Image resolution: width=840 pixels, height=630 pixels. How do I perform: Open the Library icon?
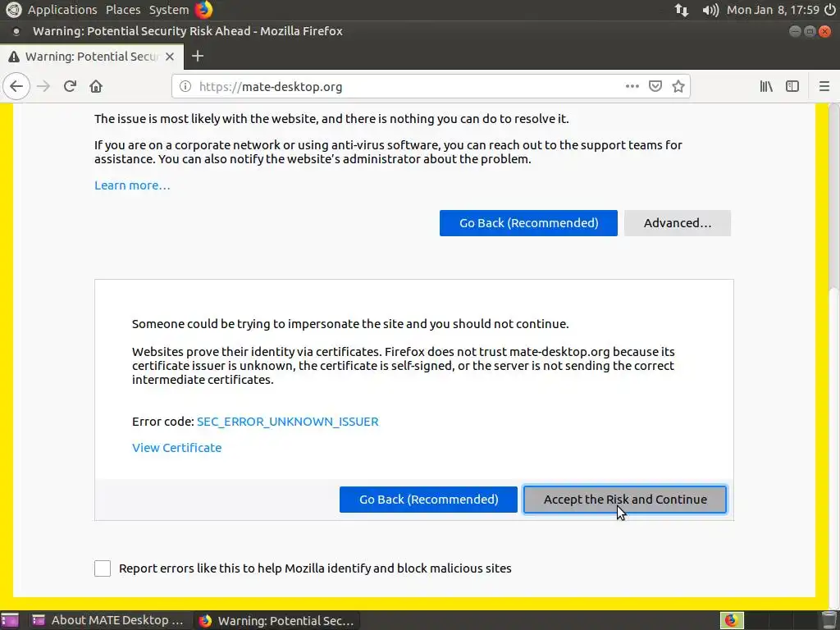click(x=766, y=86)
